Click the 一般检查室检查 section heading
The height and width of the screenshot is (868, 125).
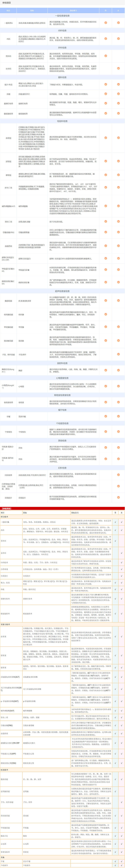coord(62,16)
